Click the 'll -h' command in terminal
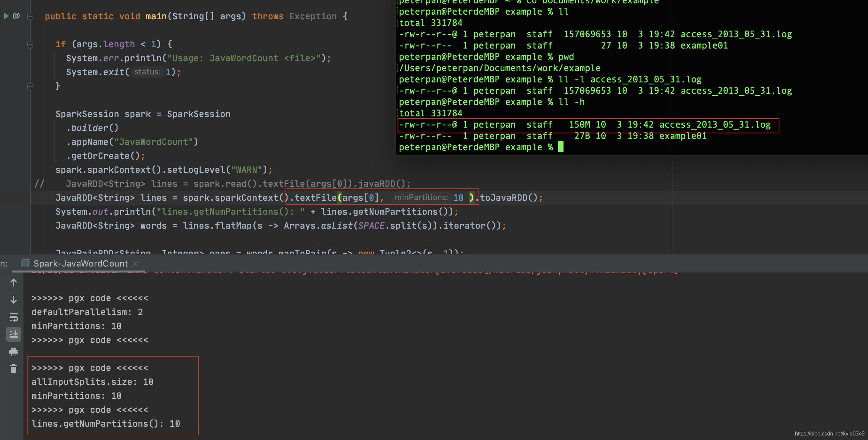This screenshot has width=868, height=440. coord(571,102)
